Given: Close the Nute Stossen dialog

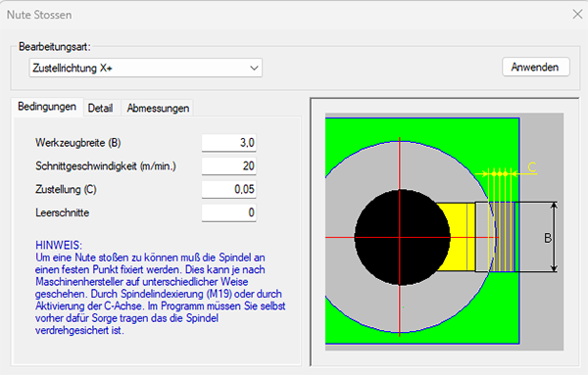Looking at the screenshot, I should click(577, 15).
